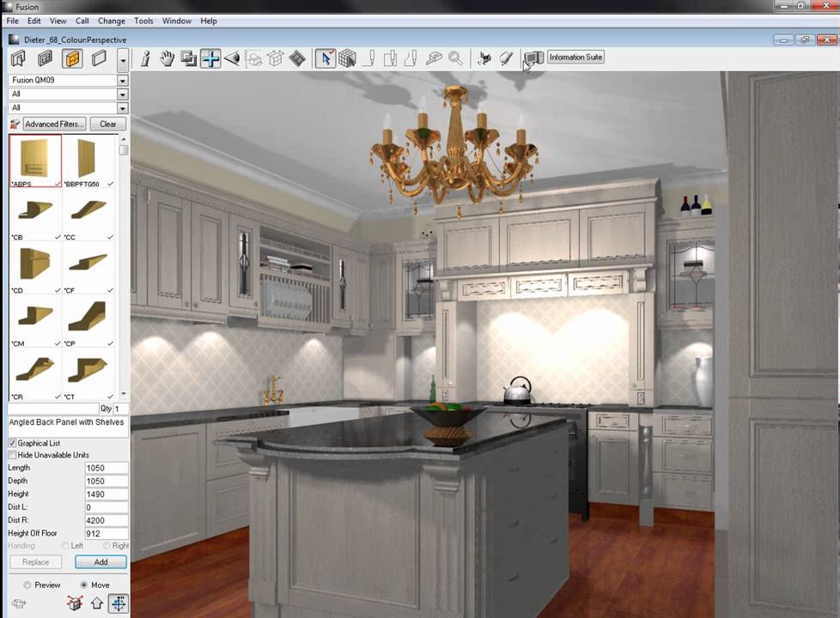Screen dimensions: 840x618
Task: Select the CF moulding thumbnail
Action: coord(89,268)
